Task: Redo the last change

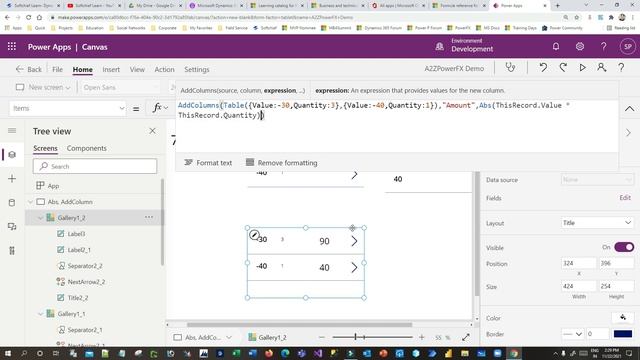Action: click(x=563, y=67)
